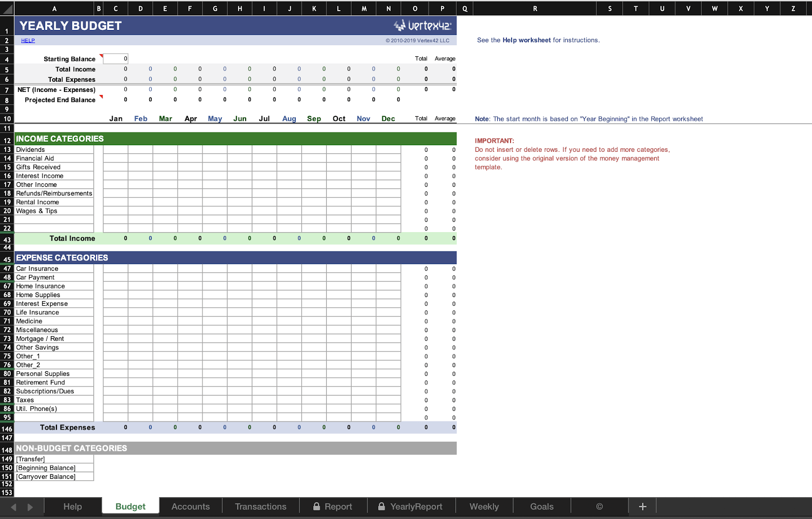Click the left sheet-navigation arrow
Screen dimensions: 812x519
tap(14, 506)
